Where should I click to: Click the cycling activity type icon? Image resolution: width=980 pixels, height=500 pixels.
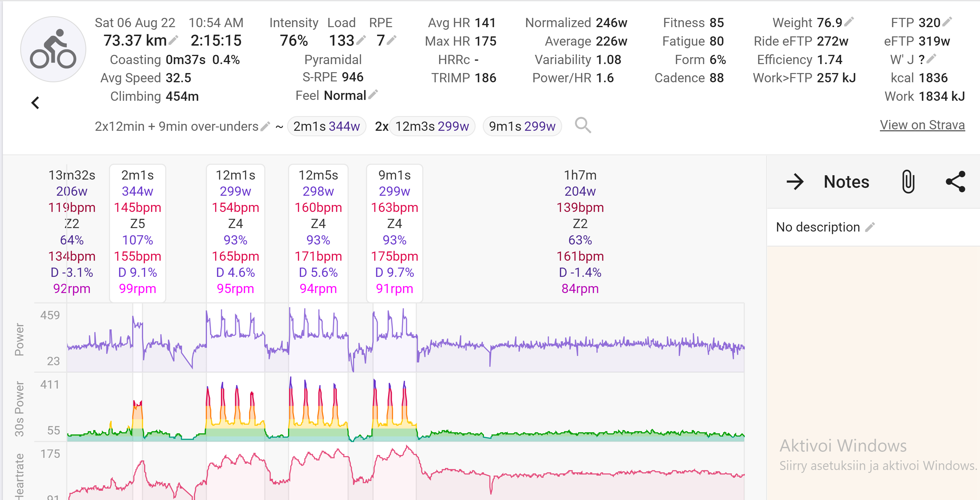click(53, 49)
